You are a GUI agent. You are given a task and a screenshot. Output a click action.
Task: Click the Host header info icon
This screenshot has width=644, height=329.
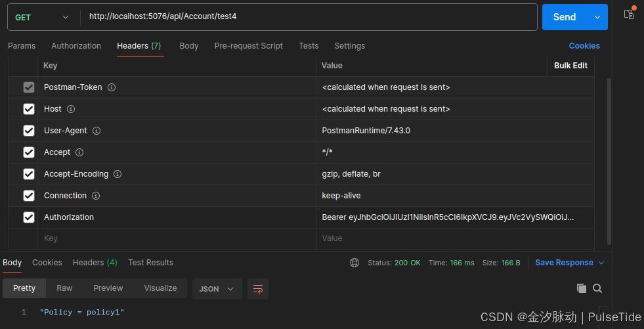coord(71,109)
